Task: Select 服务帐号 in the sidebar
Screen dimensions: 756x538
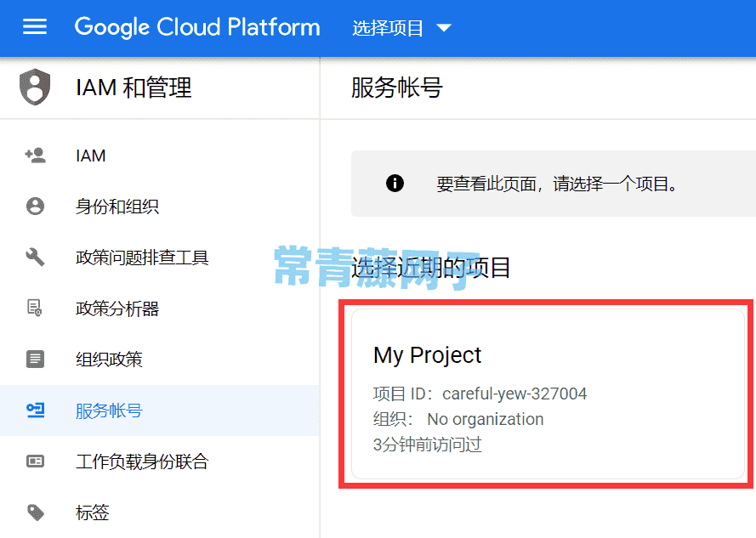Action: coord(160,411)
